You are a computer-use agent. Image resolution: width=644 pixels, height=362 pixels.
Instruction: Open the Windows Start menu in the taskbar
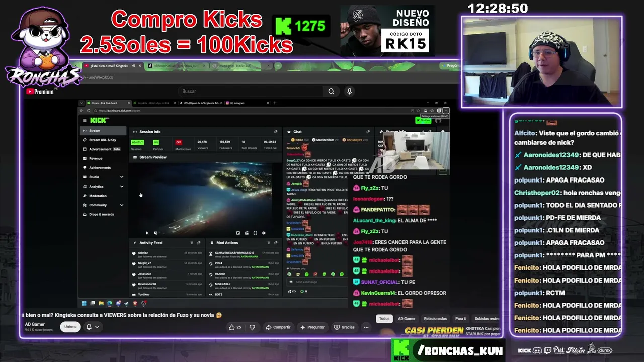[x=84, y=303]
